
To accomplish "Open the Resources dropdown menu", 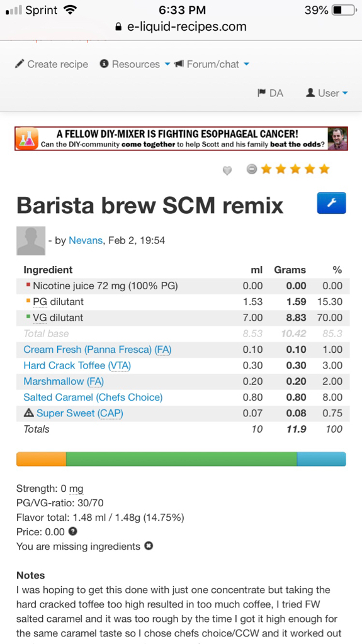I will tap(135, 64).
